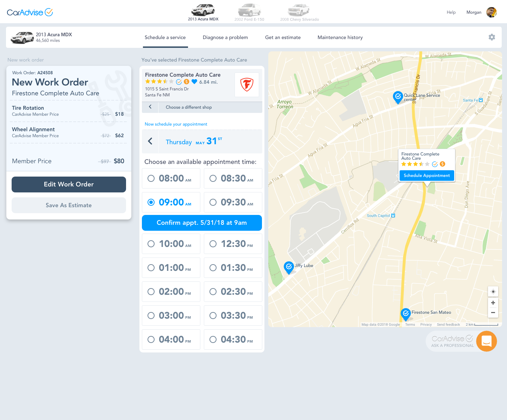507x420 pixels.
Task: Click the CarAdvise logo
Action: pyautogui.click(x=30, y=12)
